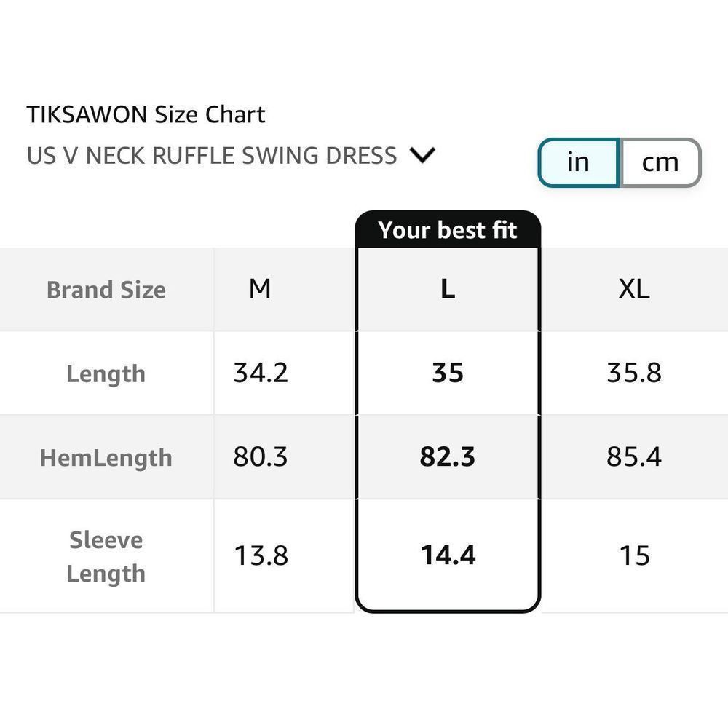Viewport: 728px width, 728px height.
Task: Open the US V NECK RUFFLE SWING DRESS selector
Action: point(212,156)
